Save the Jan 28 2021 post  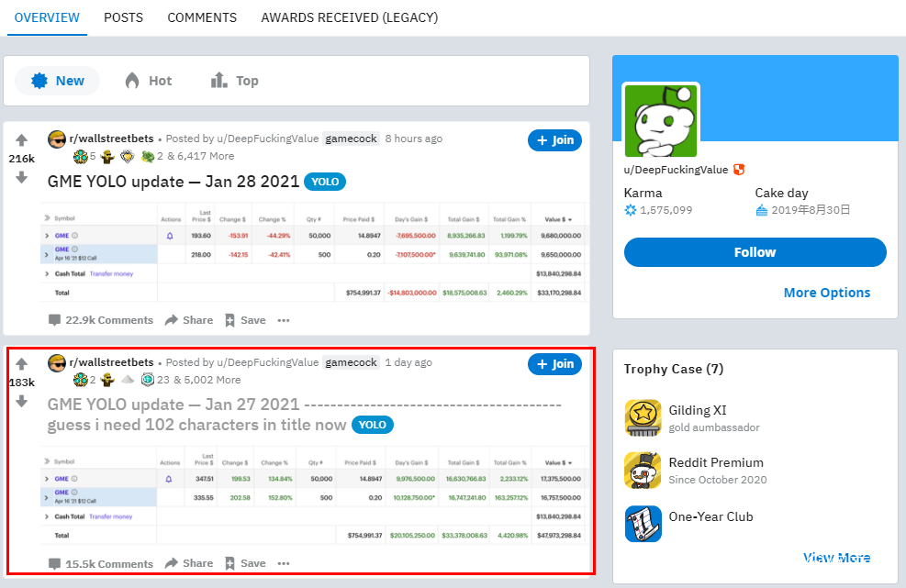245,320
